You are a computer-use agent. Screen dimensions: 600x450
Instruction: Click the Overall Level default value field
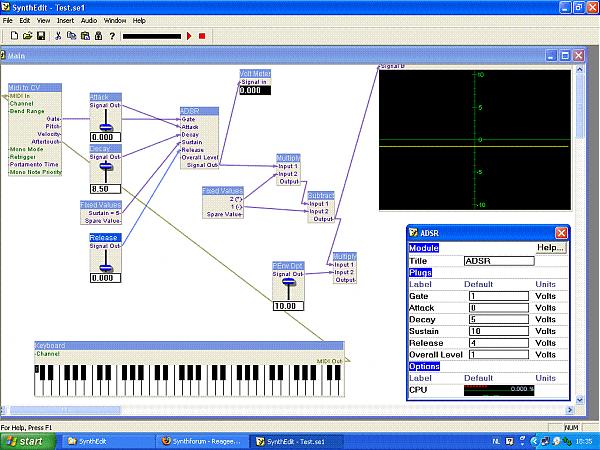[x=499, y=355]
